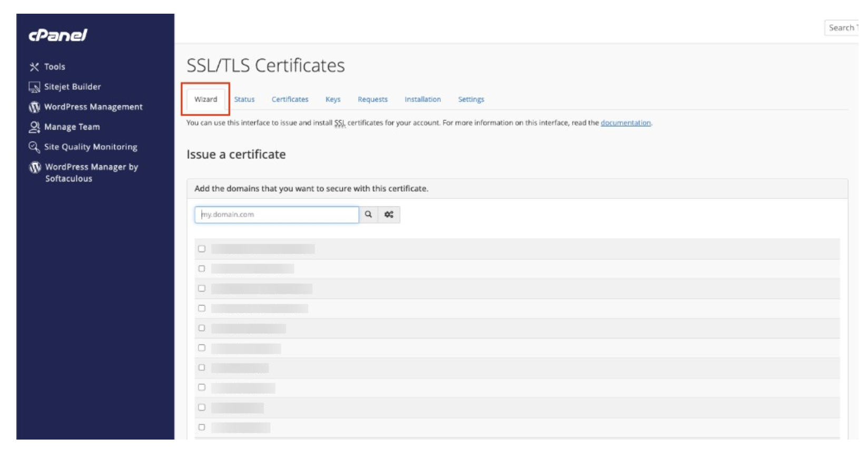Image resolution: width=868 pixels, height=458 pixels.
Task: Open the documentation link
Action: click(625, 123)
